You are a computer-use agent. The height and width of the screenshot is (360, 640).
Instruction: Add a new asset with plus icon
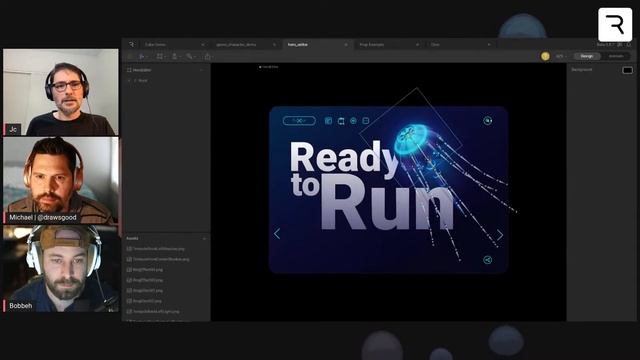pos(204,238)
